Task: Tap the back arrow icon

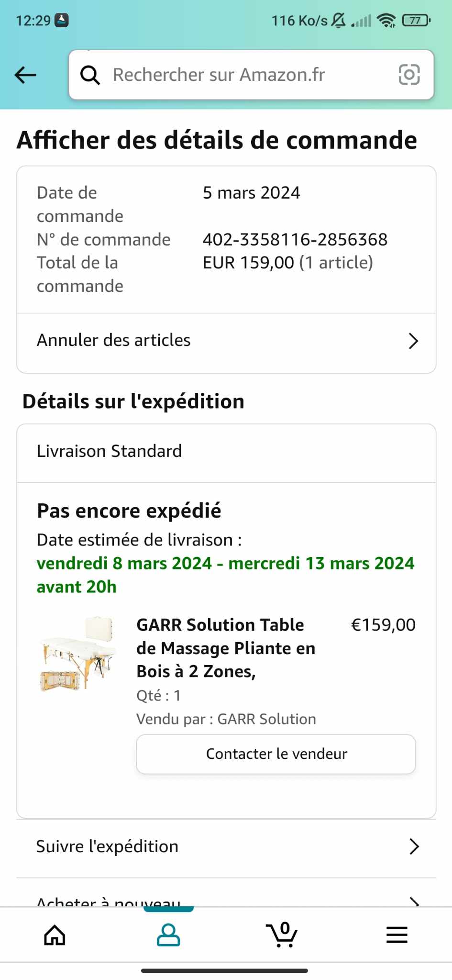Action: tap(26, 75)
